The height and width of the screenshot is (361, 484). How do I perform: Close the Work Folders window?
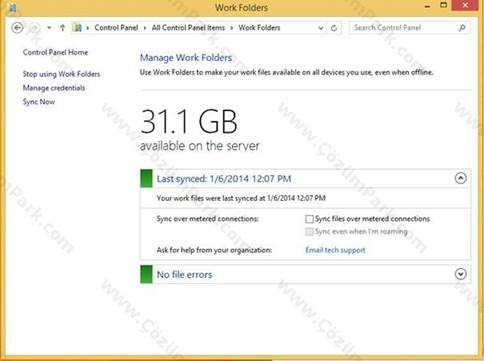coord(465,5)
